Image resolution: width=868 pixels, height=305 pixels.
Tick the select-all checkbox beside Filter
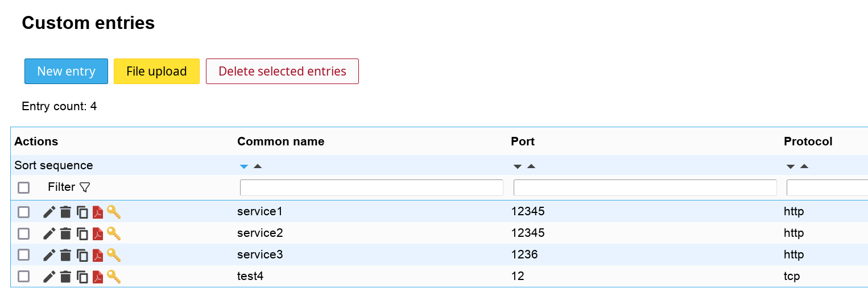[x=23, y=187]
